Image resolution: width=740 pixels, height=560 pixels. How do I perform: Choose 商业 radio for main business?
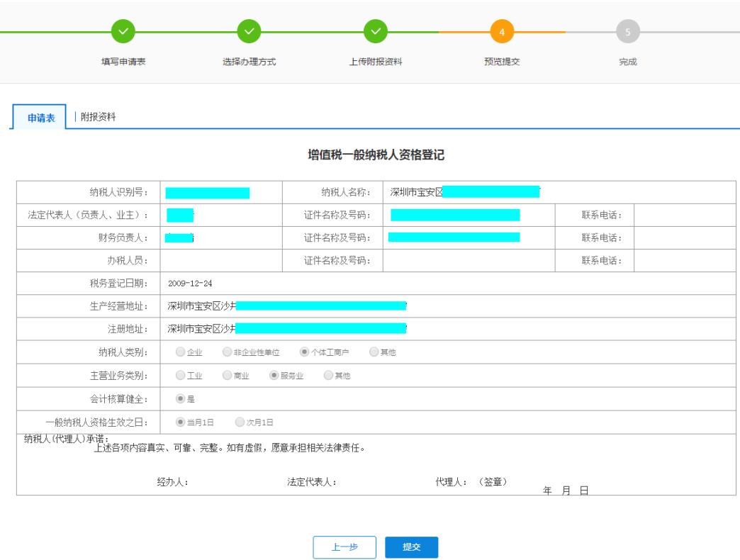coord(227,376)
